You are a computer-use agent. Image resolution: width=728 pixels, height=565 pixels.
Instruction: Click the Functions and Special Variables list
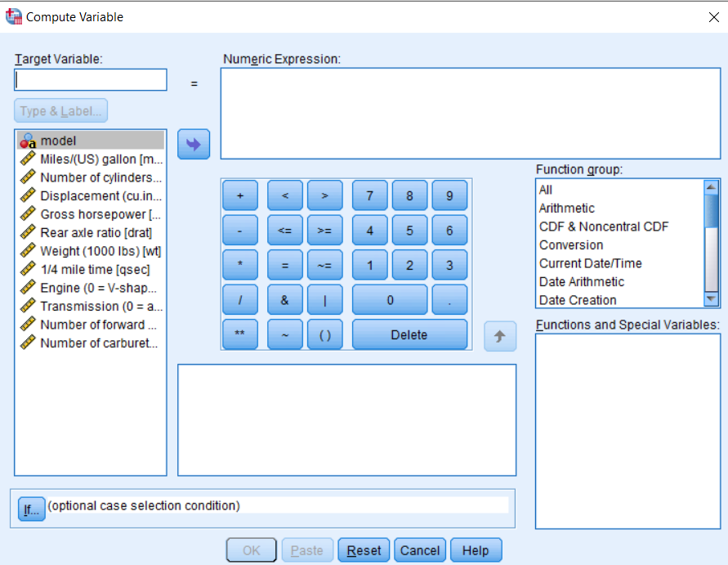(x=628, y=431)
